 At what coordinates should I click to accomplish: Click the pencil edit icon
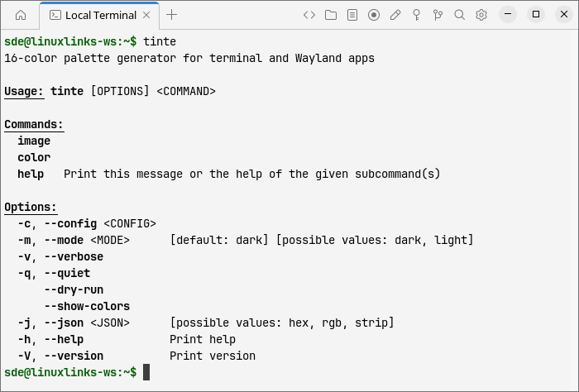395,15
